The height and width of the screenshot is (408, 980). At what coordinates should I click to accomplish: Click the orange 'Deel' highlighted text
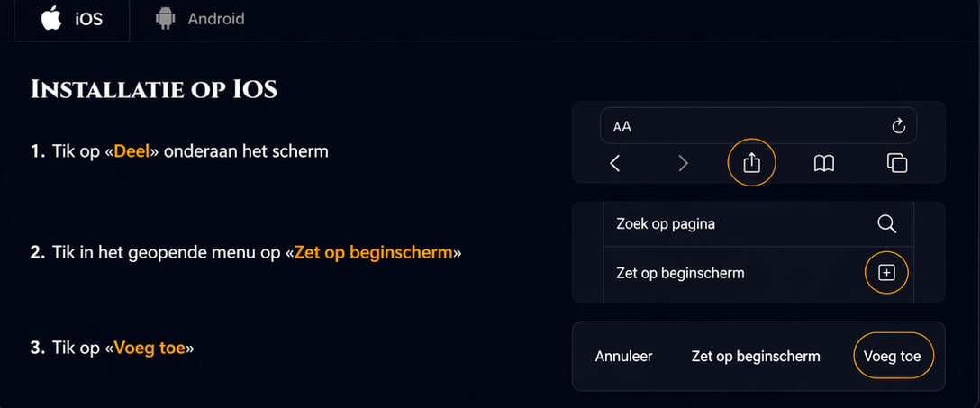tap(132, 151)
